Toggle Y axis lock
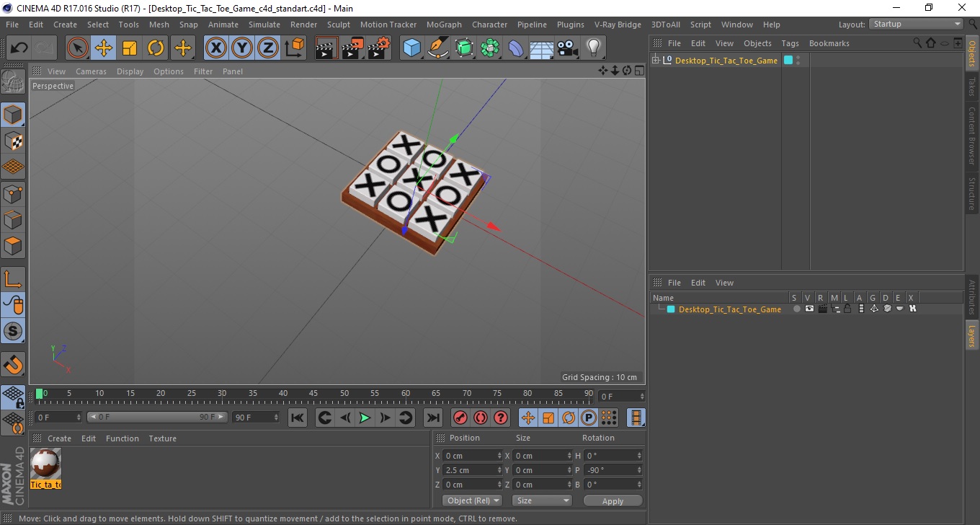This screenshot has width=980, height=525. pyautogui.click(x=241, y=48)
